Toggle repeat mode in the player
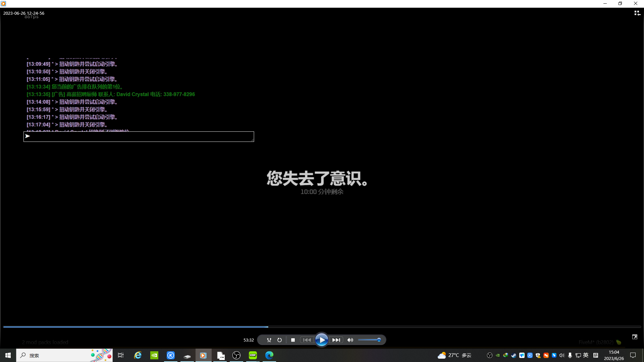The height and width of the screenshot is (362, 644). click(x=279, y=340)
